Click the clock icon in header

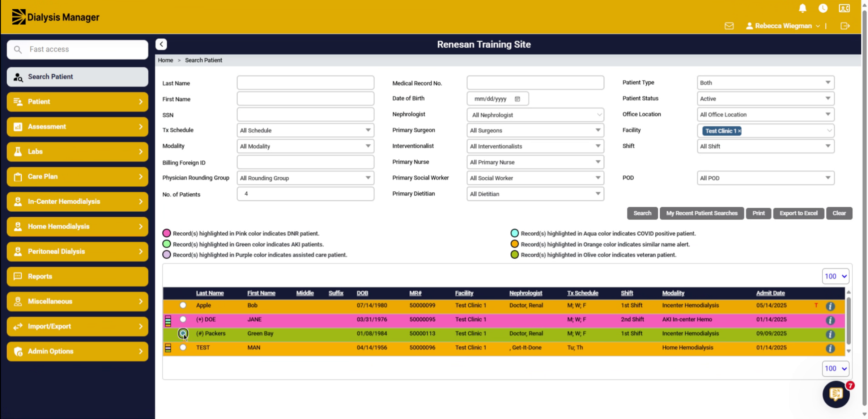click(823, 8)
